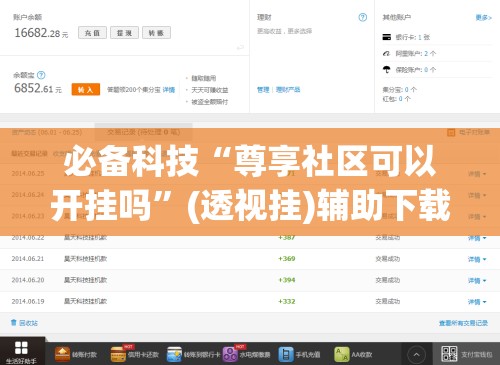Click the trash icon next to 回收站
The height and width of the screenshot is (365, 500).
pos(14,322)
